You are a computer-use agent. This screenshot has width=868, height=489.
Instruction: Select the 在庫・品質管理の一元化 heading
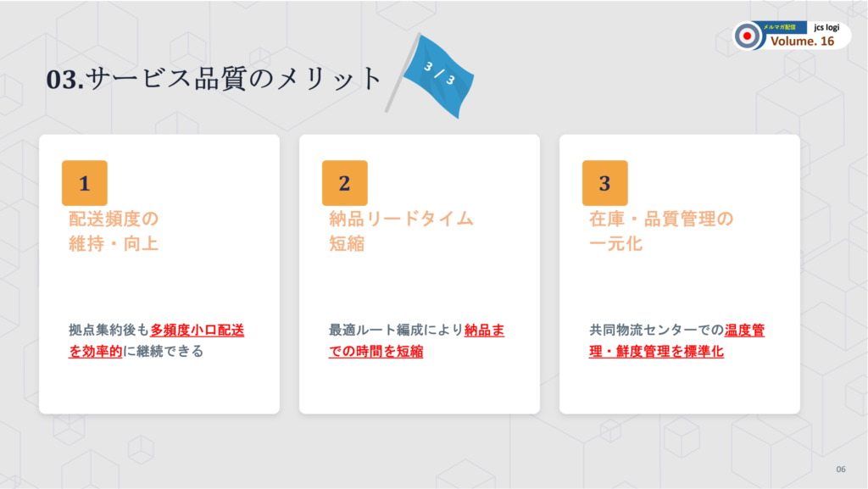pos(661,231)
